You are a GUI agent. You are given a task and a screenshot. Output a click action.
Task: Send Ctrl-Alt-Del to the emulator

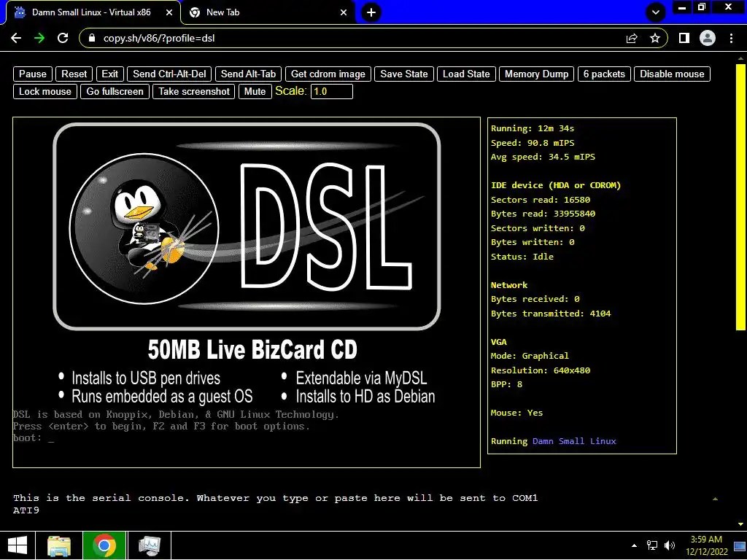click(x=169, y=74)
